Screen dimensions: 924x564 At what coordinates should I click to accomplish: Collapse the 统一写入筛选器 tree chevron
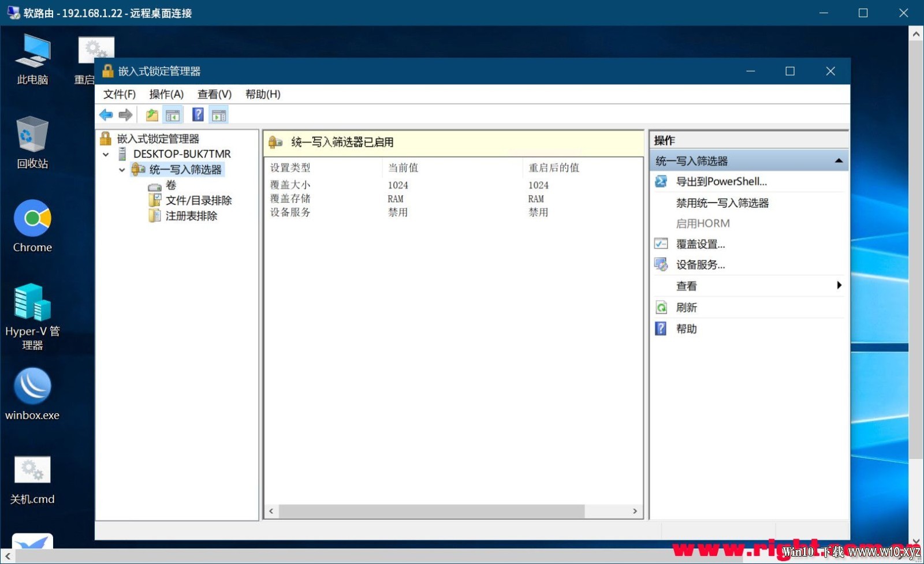click(122, 170)
